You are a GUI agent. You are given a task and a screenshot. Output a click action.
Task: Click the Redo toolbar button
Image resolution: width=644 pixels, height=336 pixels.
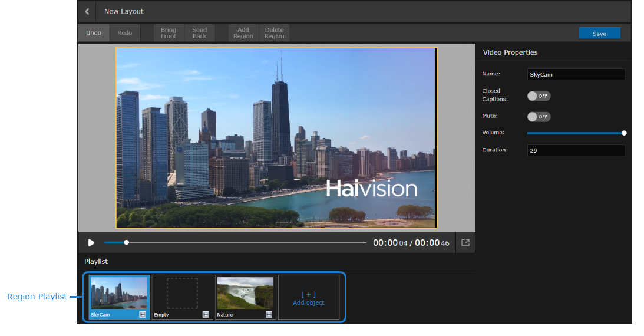pyautogui.click(x=124, y=33)
